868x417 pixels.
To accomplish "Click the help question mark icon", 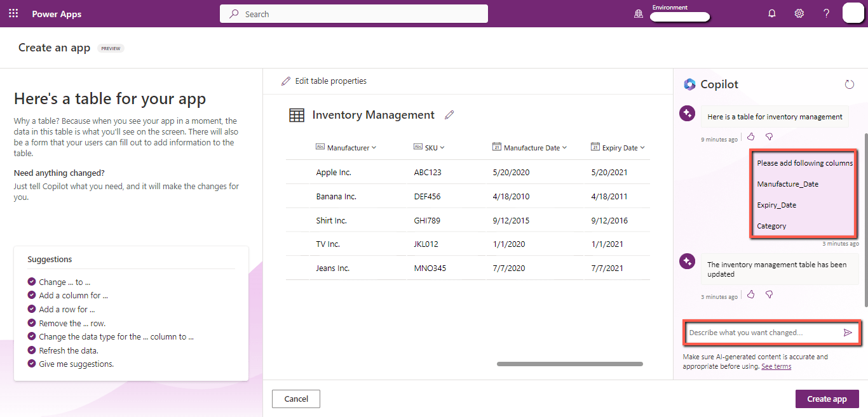I will click(x=827, y=13).
